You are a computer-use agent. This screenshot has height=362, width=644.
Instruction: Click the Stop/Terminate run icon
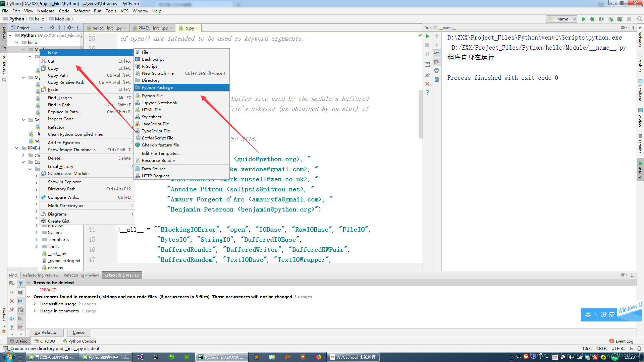tap(427, 46)
